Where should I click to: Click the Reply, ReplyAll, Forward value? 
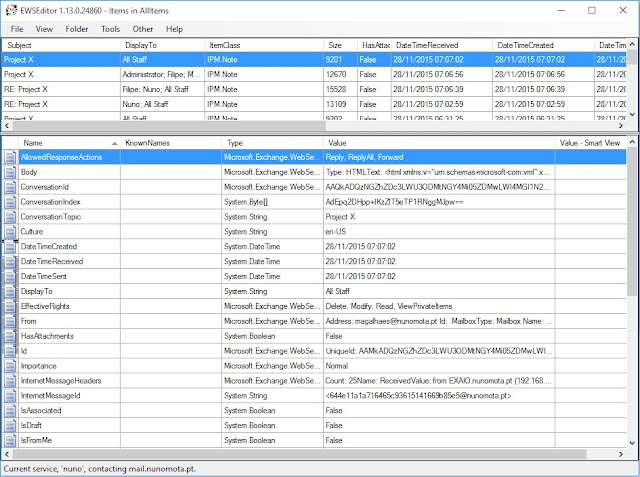(x=364, y=157)
